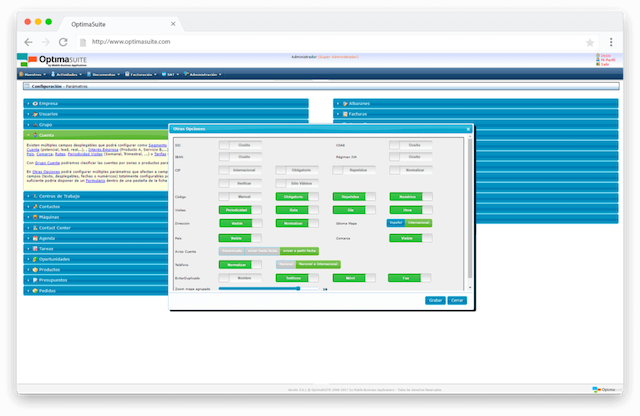The width and height of the screenshot is (640, 416).
Task: Bookmark page with the star icon
Action: click(x=590, y=42)
